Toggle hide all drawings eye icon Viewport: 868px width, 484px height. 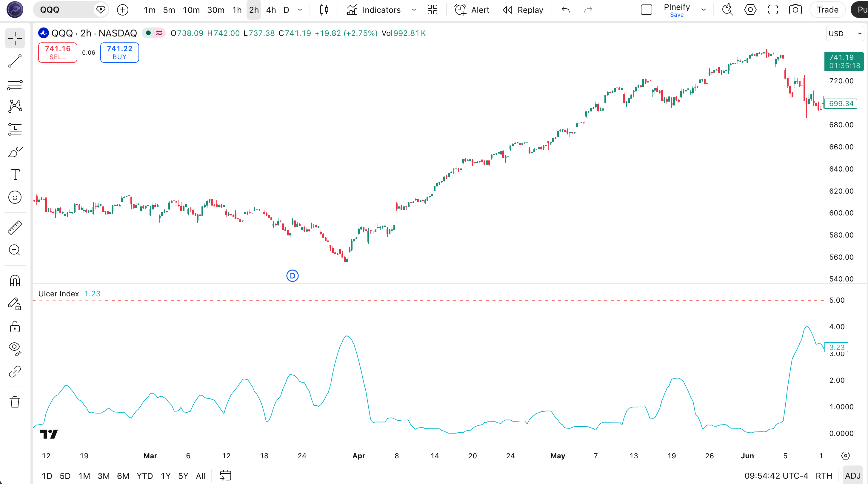15,349
